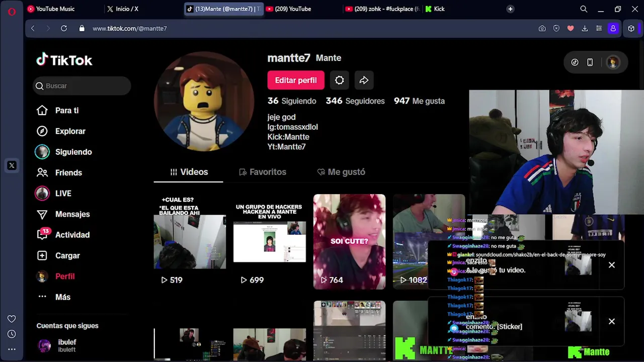The height and width of the screenshot is (362, 644).
Task: Open the video with 1082 views
Action: point(429,242)
